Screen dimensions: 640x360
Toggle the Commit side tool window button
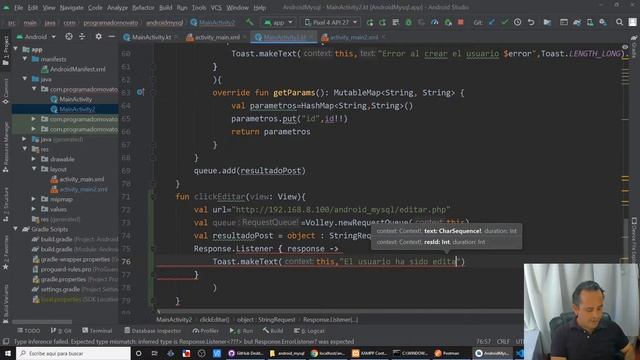[x=6, y=91]
